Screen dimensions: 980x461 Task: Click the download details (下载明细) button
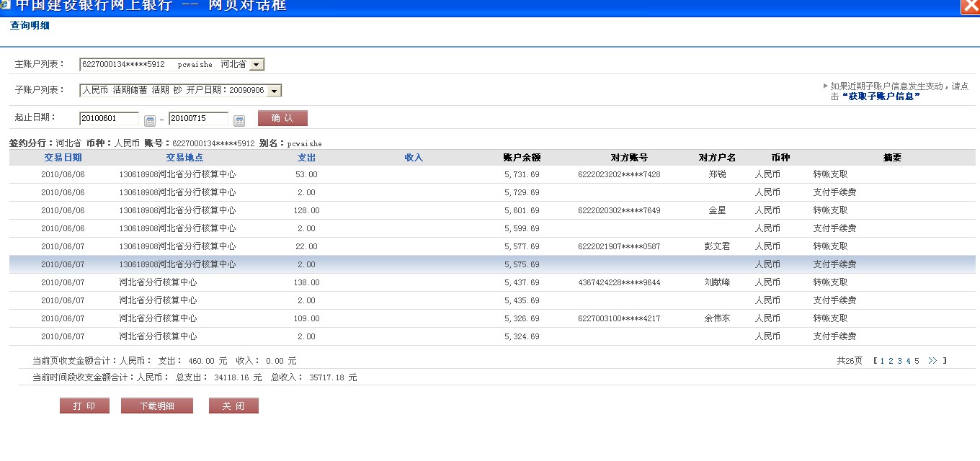coord(156,406)
